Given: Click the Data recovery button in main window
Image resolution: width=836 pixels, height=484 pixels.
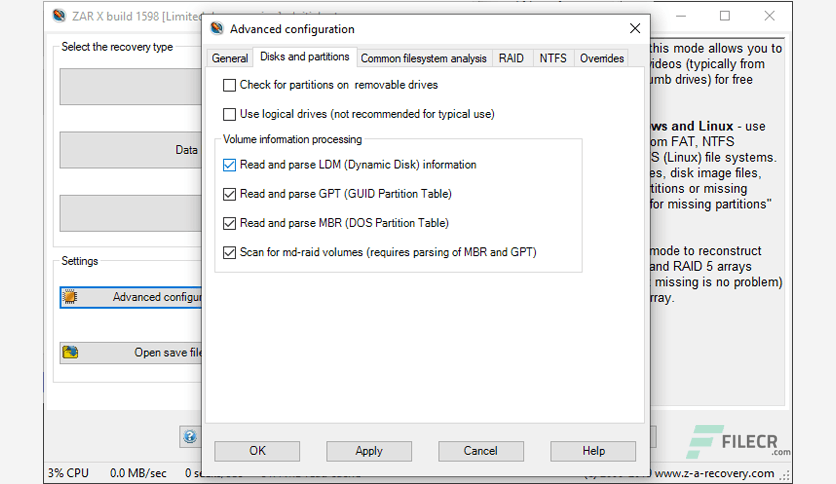Looking at the screenshot, I should click(131, 150).
